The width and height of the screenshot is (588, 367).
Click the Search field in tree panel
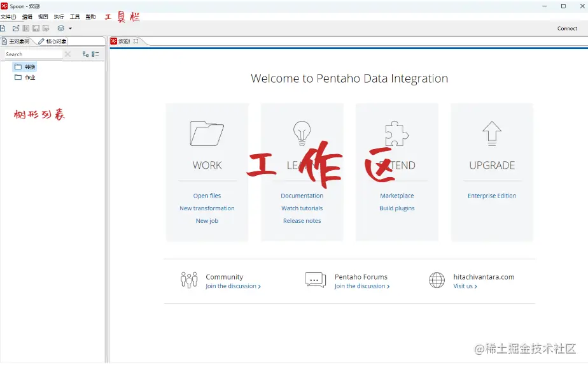tap(33, 54)
